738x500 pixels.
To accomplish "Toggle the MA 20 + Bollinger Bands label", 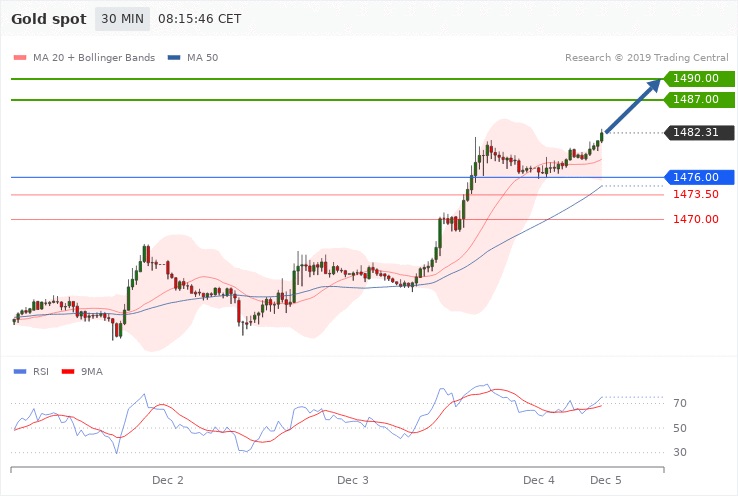I will coord(94,58).
